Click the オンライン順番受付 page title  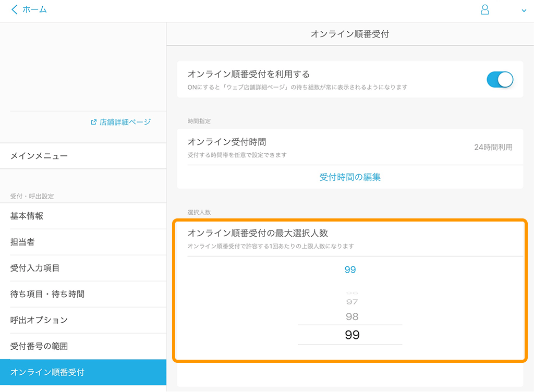[350, 34]
